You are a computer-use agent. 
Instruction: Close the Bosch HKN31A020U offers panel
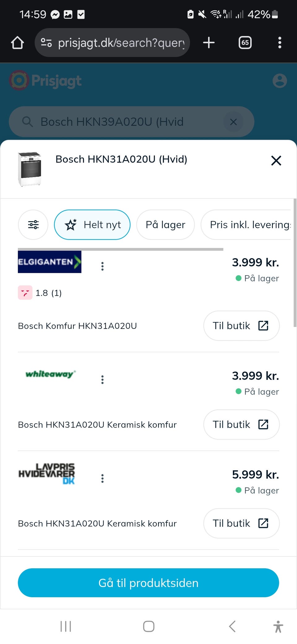click(276, 161)
